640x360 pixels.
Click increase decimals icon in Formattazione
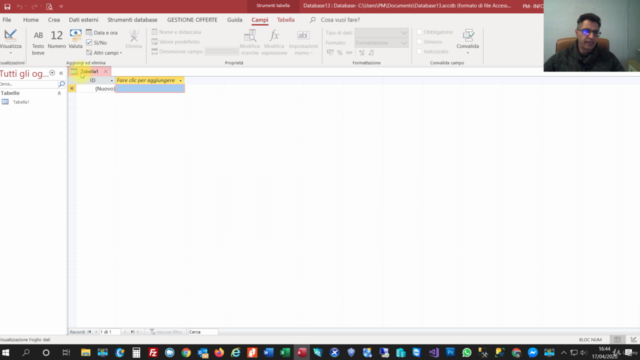pyautogui.click(x=362, y=53)
